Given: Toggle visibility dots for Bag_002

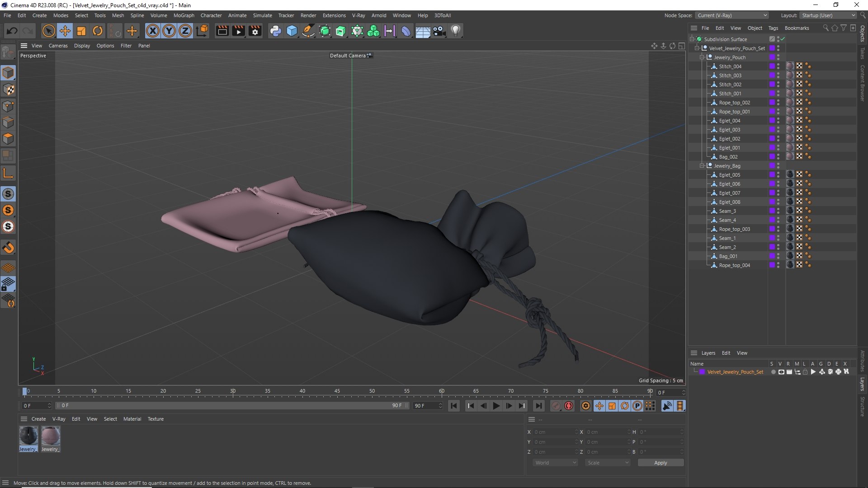Looking at the screenshot, I should (778, 157).
